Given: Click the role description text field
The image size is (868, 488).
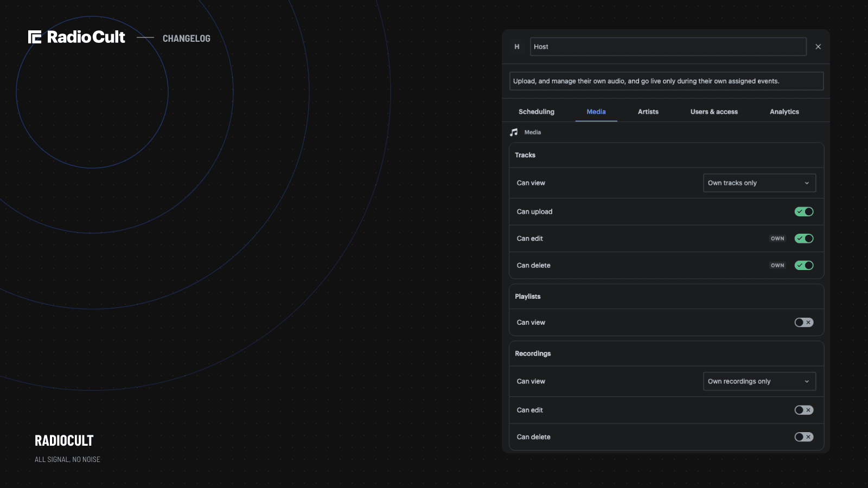Looking at the screenshot, I should tap(666, 81).
